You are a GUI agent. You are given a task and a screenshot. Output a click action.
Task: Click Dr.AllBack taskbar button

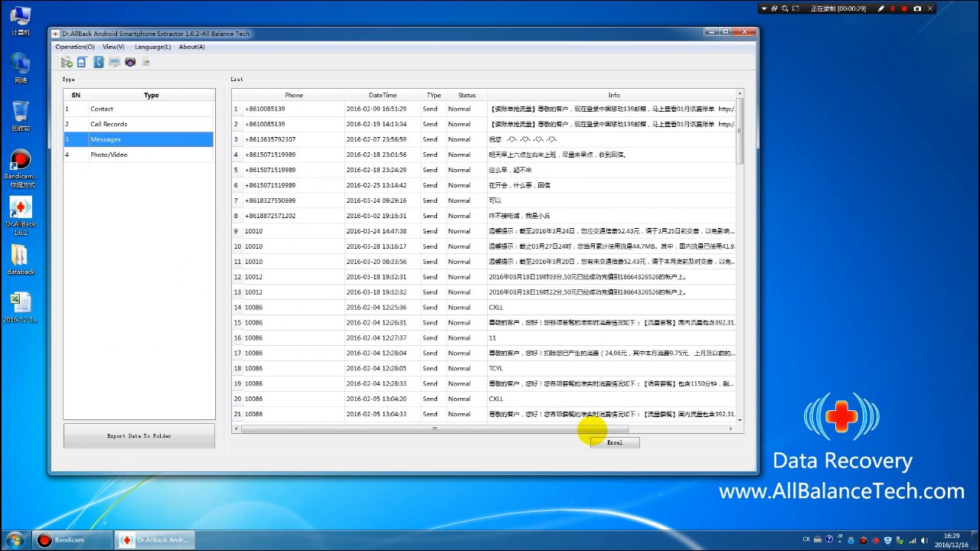point(154,540)
